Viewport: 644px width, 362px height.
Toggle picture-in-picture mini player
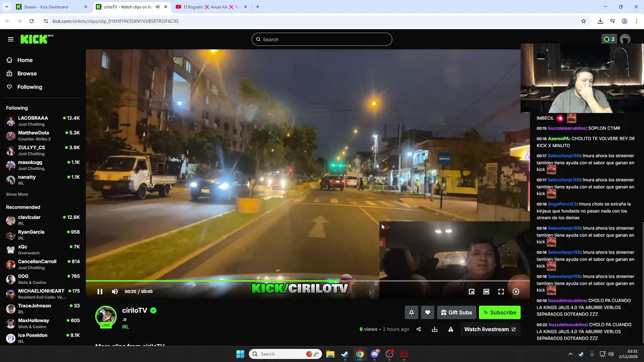click(x=471, y=292)
